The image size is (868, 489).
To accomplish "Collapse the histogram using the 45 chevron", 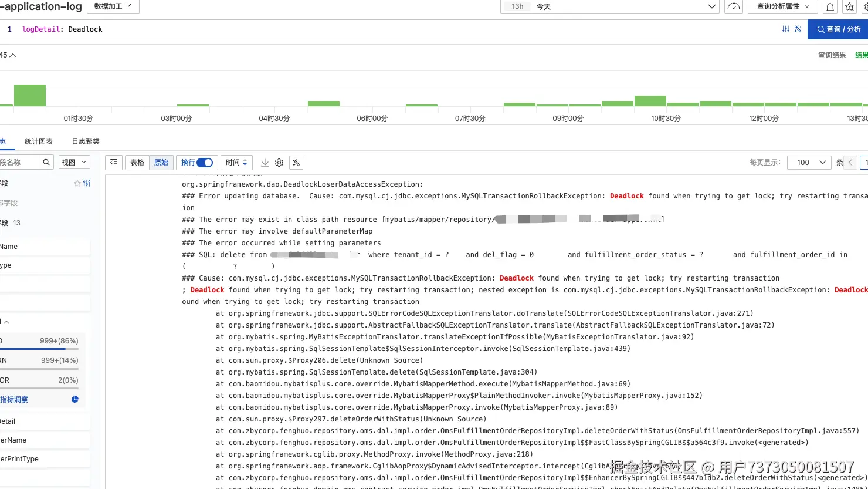I will 12,55.
